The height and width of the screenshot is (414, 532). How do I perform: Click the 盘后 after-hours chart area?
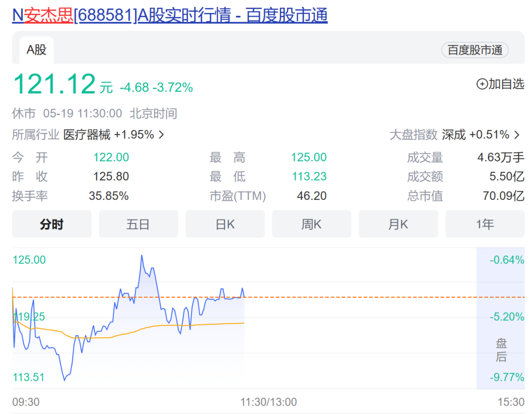[x=500, y=318]
